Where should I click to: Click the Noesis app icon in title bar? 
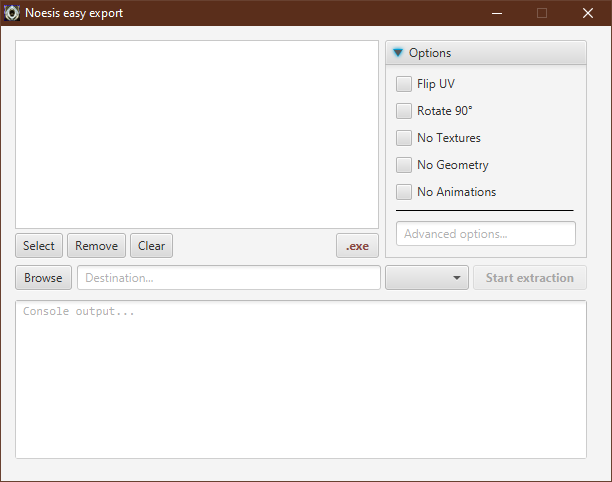pyautogui.click(x=12, y=13)
